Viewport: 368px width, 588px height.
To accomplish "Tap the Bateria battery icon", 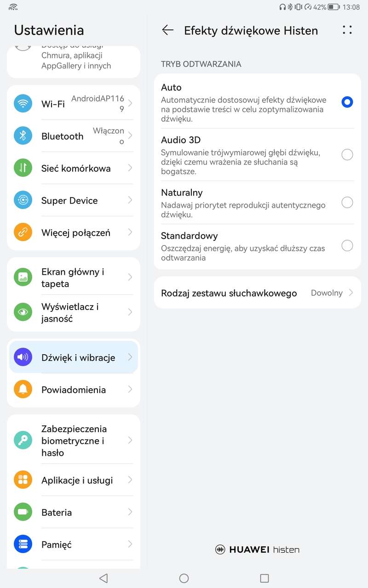I will tap(23, 512).
